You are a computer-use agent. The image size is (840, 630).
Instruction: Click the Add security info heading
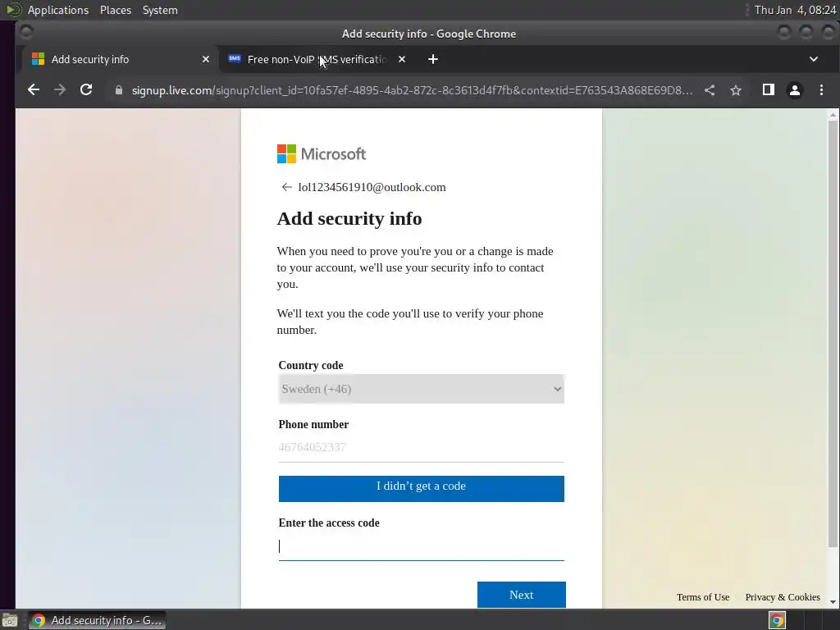(349, 218)
